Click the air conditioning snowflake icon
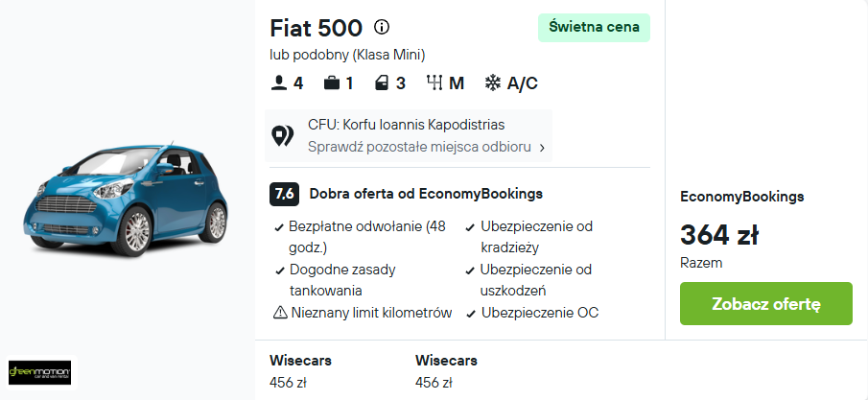This screenshot has height=400, width=868. tap(493, 83)
